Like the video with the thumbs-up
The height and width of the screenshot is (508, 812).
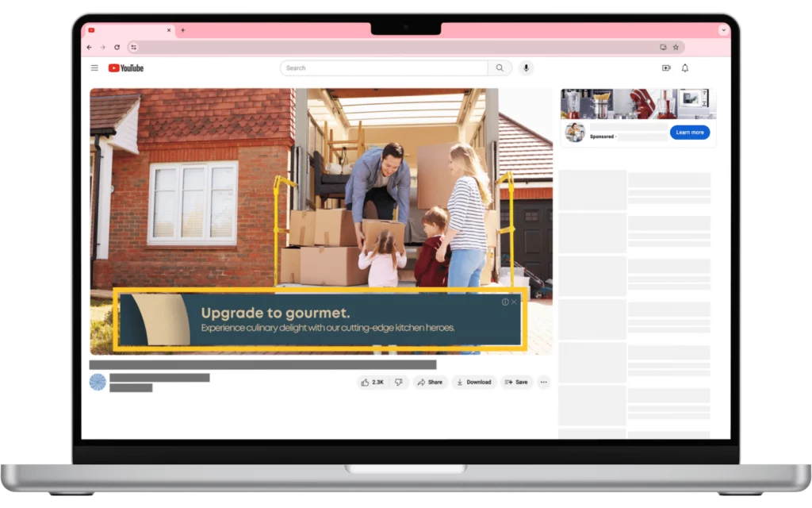(366, 382)
